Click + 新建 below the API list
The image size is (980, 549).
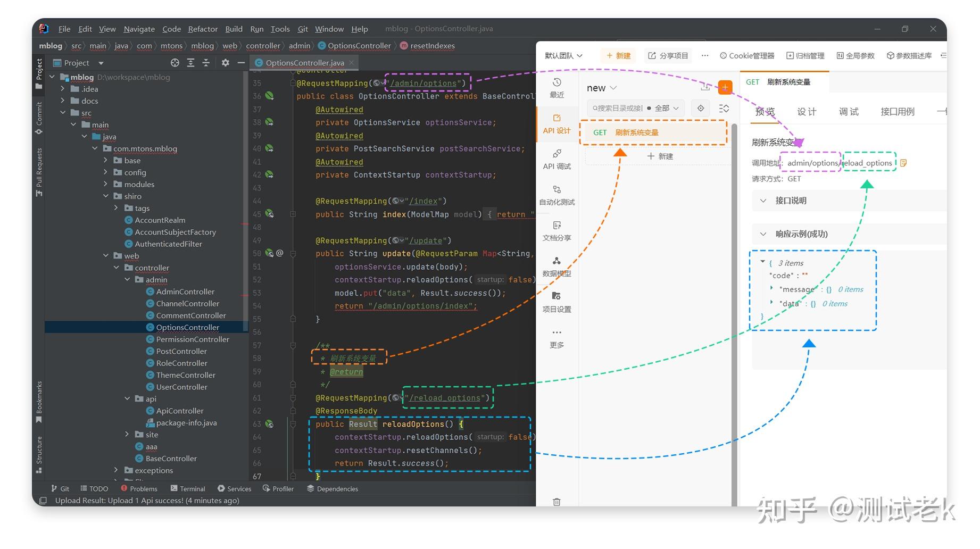tap(660, 156)
